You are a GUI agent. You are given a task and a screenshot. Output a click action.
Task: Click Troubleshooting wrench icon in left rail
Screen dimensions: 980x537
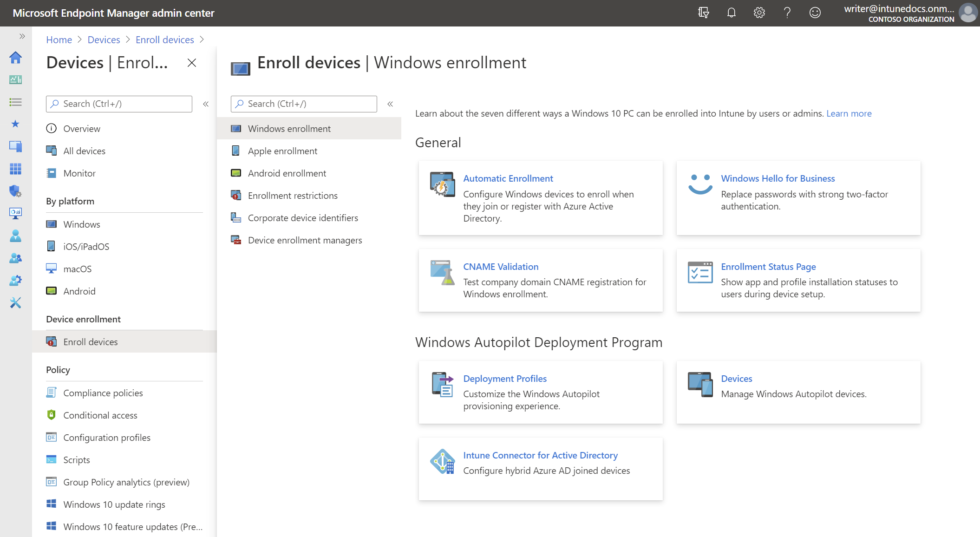coord(15,303)
